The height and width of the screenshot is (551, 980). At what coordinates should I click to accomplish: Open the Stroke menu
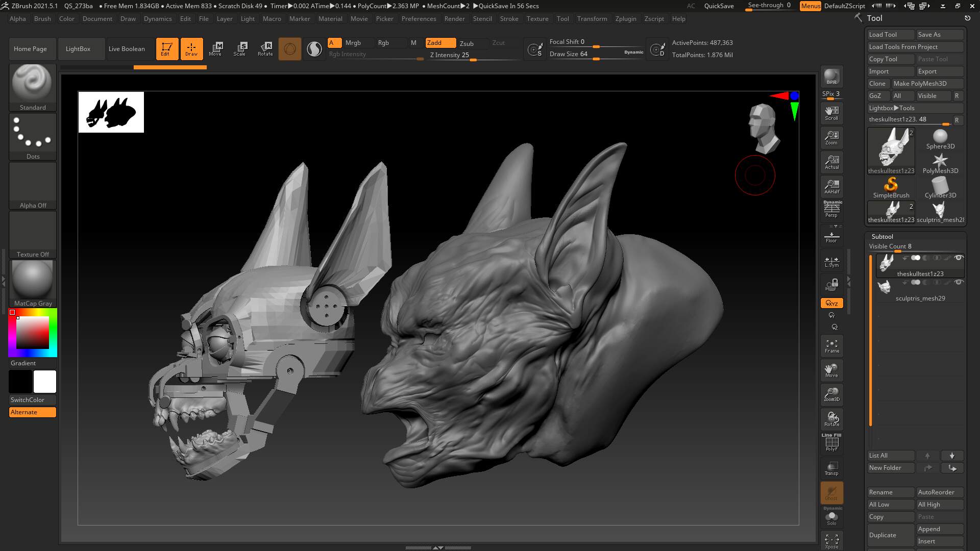click(x=509, y=19)
